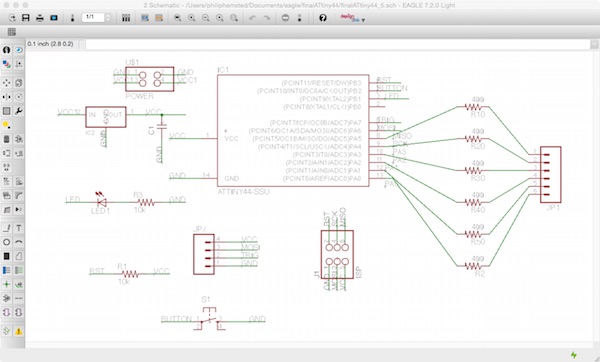The height and width of the screenshot is (362, 600).
Task: Select the Move tool
Action: (7, 83)
